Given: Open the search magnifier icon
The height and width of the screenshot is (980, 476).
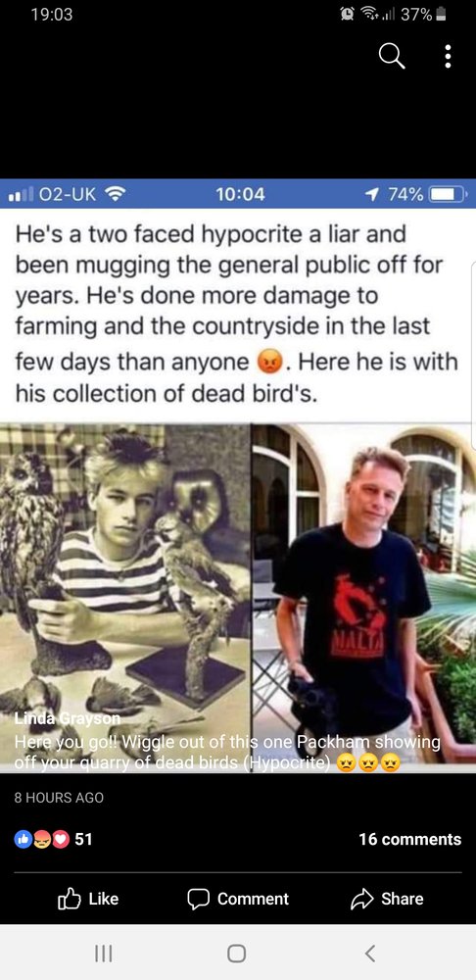Looking at the screenshot, I should (393, 57).
